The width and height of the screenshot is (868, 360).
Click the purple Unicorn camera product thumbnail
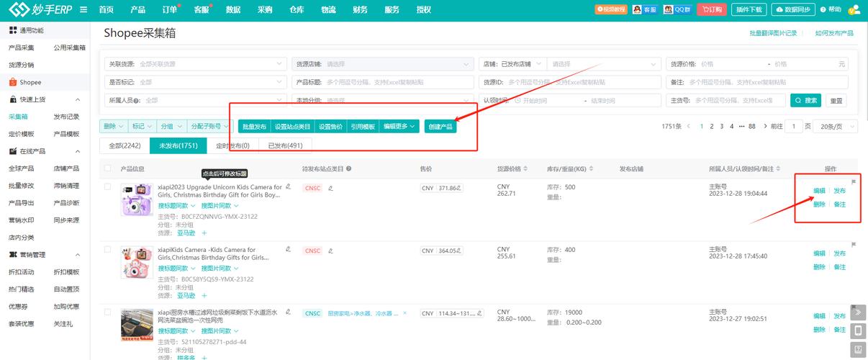[136, 199]
